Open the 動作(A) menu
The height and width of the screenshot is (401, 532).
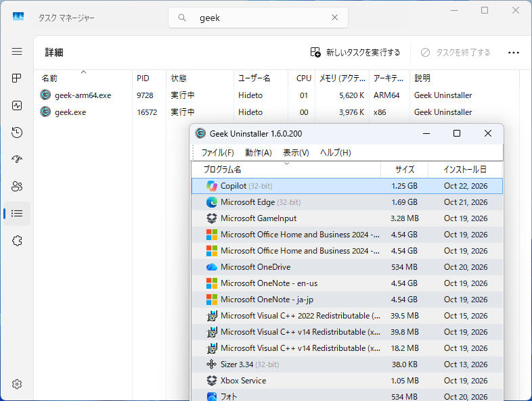pos(259,153)
